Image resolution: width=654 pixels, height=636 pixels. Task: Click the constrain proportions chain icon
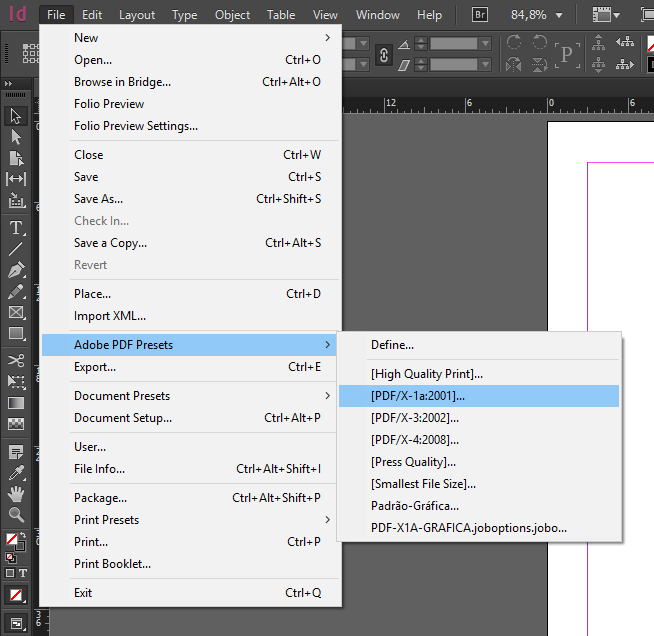[x=384, y=55]
